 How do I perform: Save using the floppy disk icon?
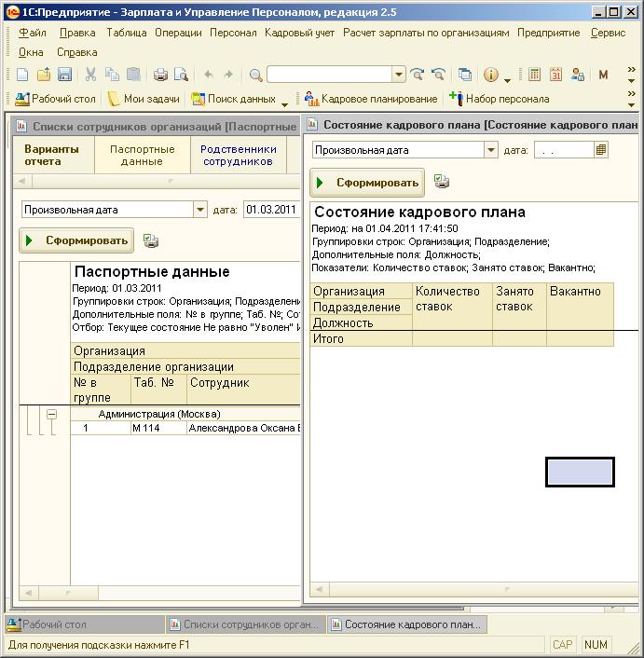(64, 75)
